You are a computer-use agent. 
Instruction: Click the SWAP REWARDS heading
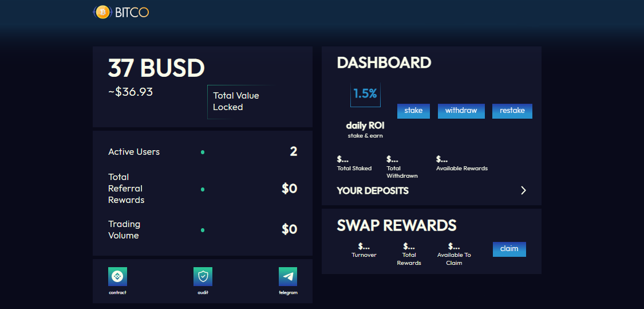(x=397, y=225)
